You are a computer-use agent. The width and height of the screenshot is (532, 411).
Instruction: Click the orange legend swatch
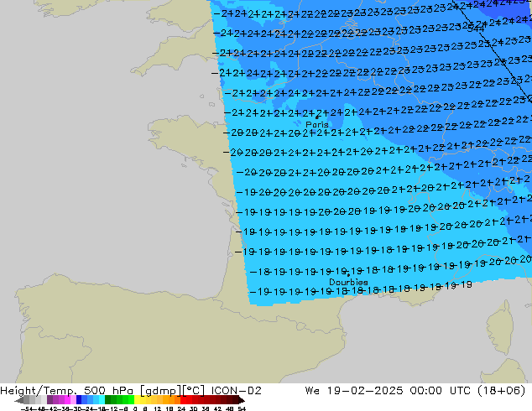pyautogui.click(x=171, y=400)
